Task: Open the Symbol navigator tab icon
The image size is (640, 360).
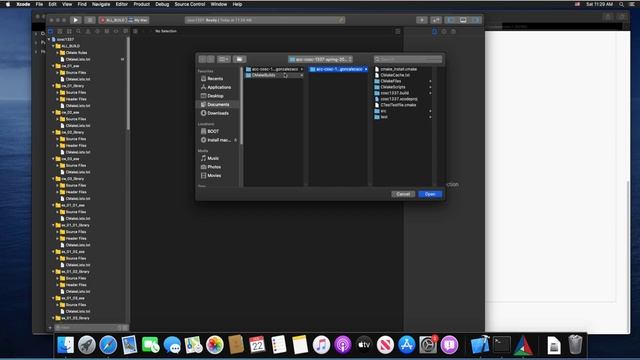Action: pyautogui.click(x=69, y=31)
